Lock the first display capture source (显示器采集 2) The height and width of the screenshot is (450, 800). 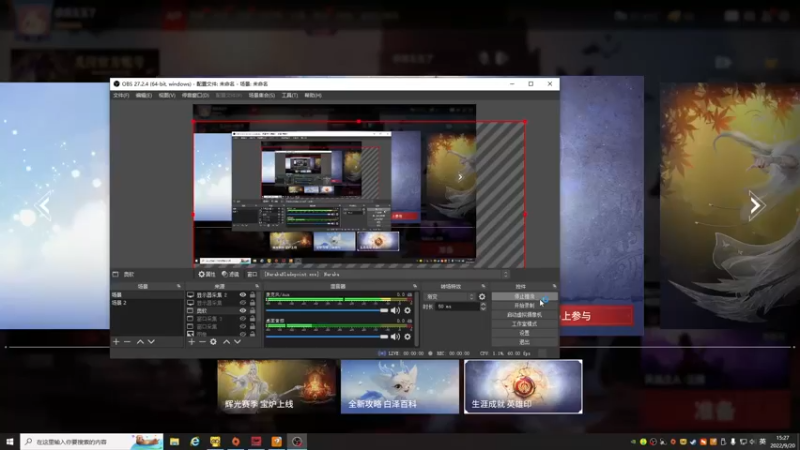(x=253, y=295)
